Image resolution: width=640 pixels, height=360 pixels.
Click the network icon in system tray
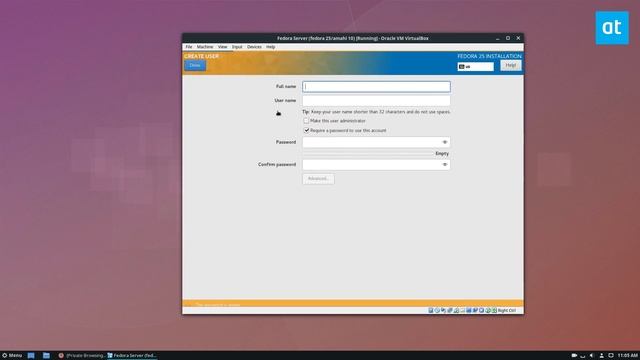pyautogui.click(x=582, y=356)
